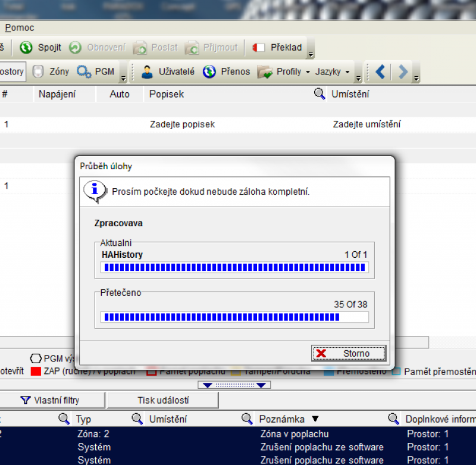
Task: Navigate back with the blue left arrow
Action: pos(380,71)
